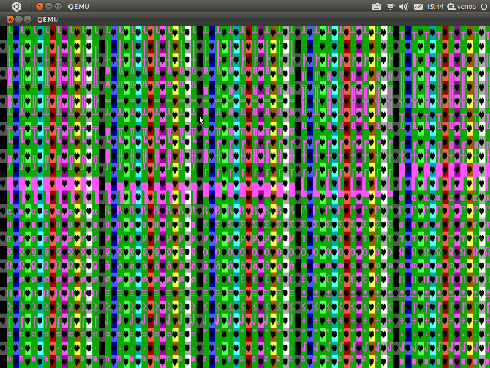Click the user icon beside venus
Image resolution: width=490 pixels, height=368 pixels.
451,7
